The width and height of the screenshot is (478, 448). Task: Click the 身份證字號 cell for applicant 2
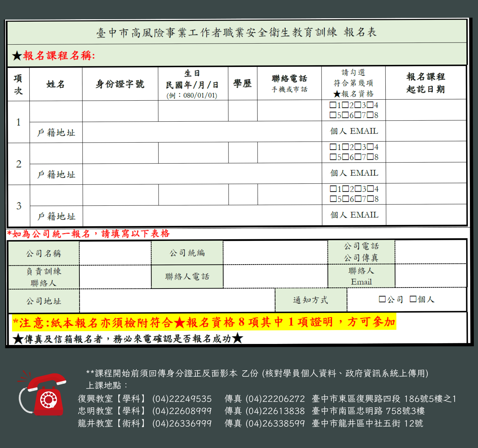(x=121, y=153)
